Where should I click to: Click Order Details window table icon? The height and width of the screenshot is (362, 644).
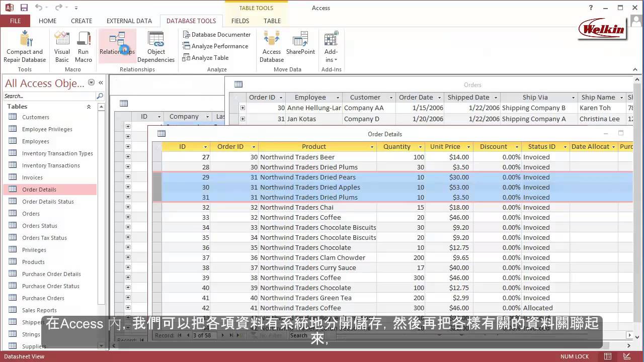tap(162, 134)
